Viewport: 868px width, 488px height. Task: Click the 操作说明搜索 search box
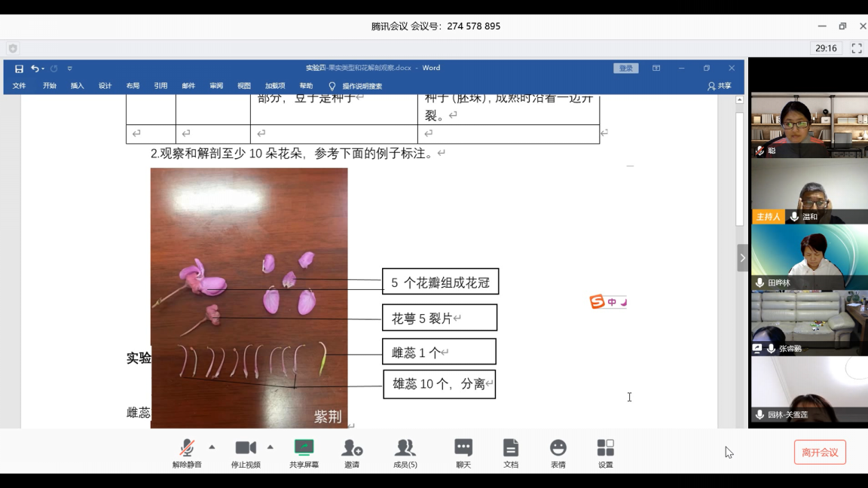(362, 86)
